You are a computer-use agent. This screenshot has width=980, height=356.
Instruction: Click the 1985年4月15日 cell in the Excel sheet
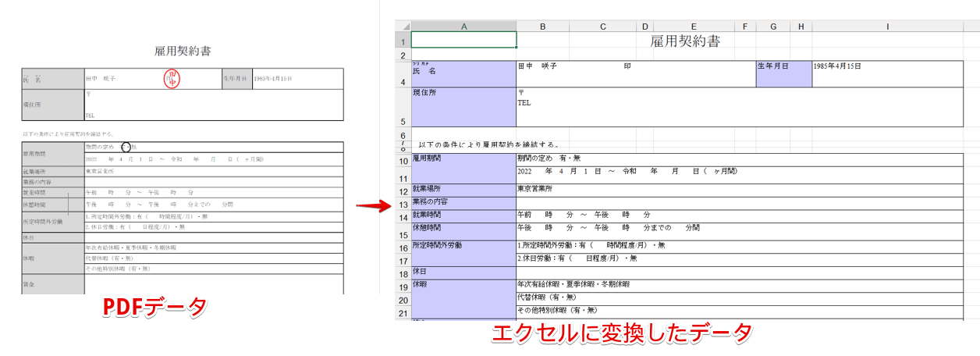[x=887, y=74]
